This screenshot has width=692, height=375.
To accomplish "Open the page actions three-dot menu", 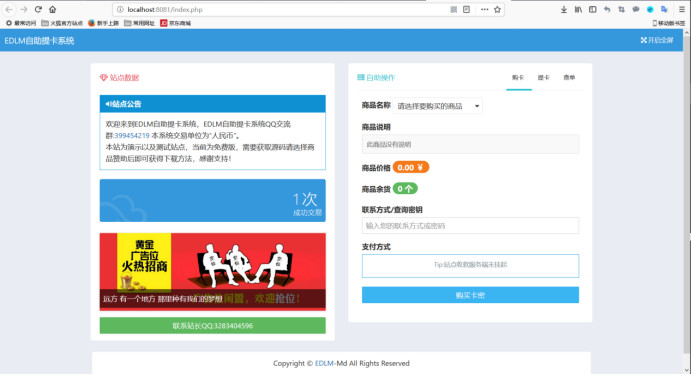I will (x=485, y=9).
